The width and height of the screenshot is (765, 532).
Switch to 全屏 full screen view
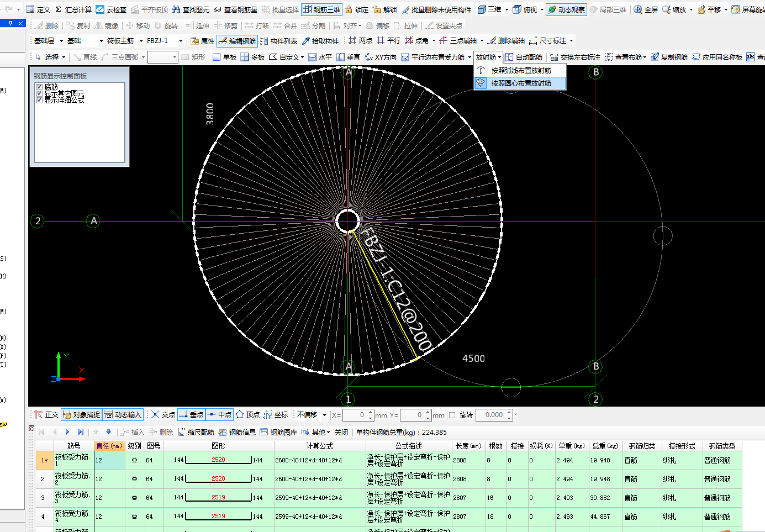pyautogui.click(x=646, y=9)
